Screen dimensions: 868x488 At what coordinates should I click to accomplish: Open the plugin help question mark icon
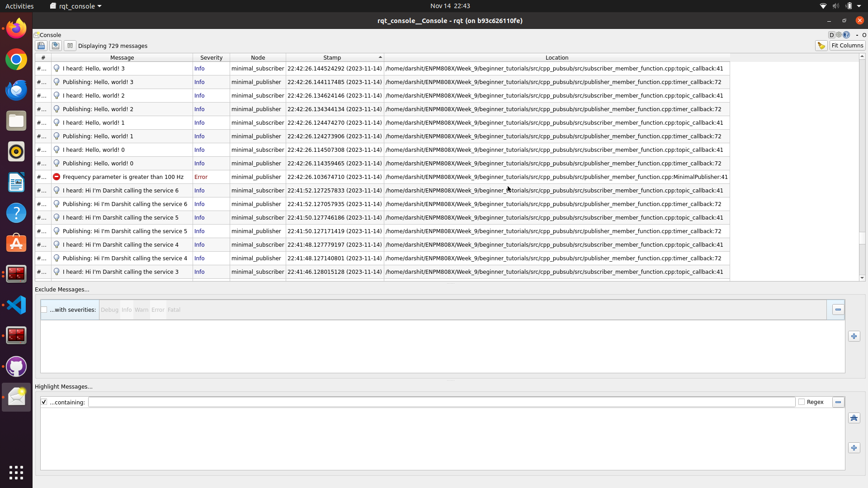[846, 35]
